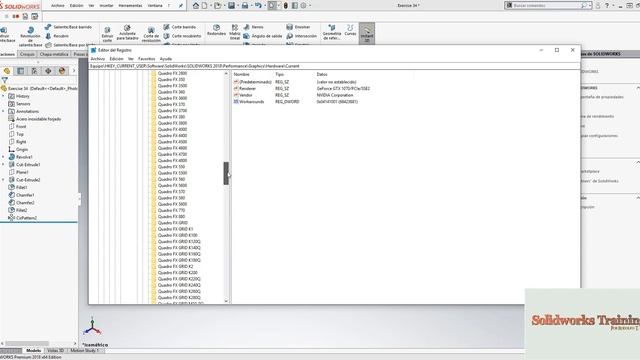Click the registry tree vertical scrollbar thumb
This screenshot has height=360, width=640.
(x=226, y=173)
